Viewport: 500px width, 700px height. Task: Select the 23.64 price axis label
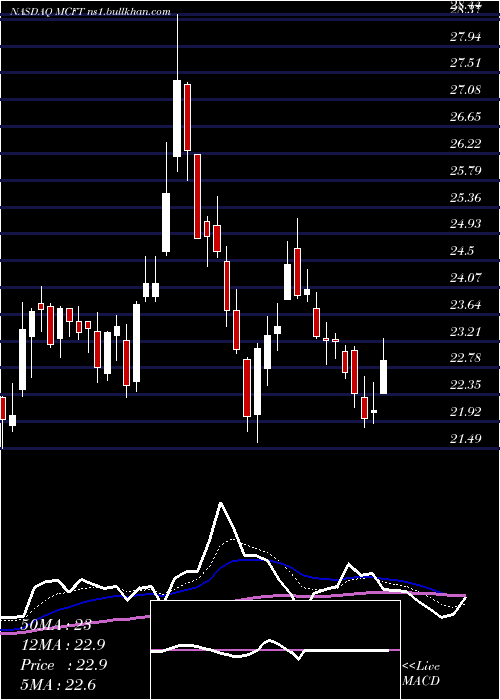point(466,305)
